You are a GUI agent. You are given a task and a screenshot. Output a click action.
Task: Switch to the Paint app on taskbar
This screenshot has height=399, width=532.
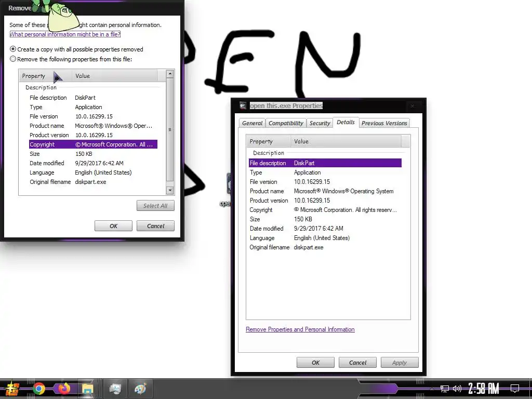point(140,389)
